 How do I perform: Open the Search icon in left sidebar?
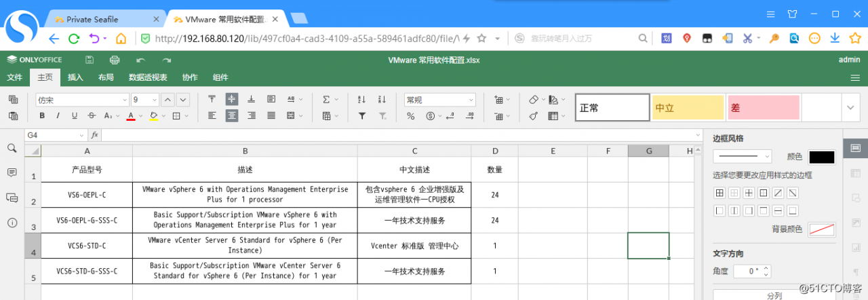pos(12,148)
